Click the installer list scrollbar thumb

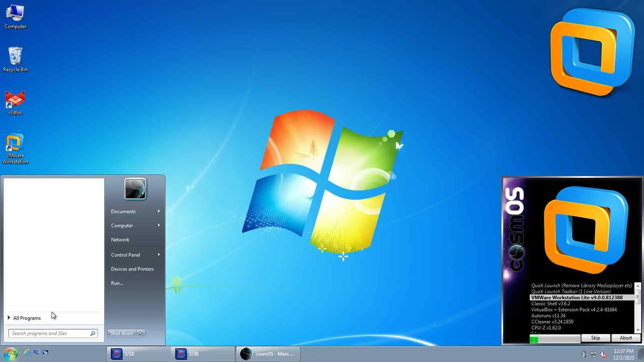638,297
